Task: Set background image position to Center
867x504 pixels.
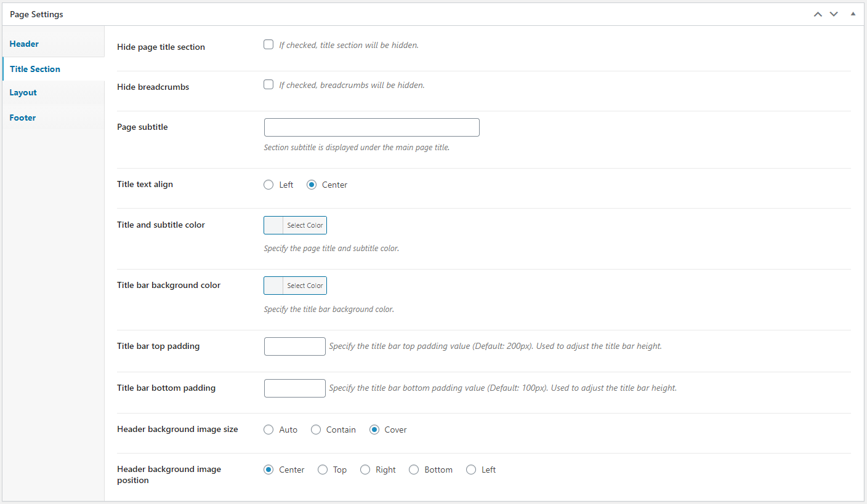Action: (268, 470)
